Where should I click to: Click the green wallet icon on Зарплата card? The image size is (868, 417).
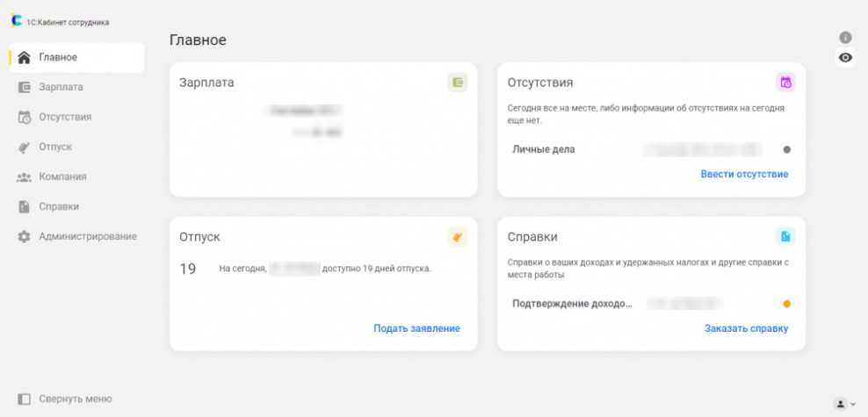tap(457, 83)
